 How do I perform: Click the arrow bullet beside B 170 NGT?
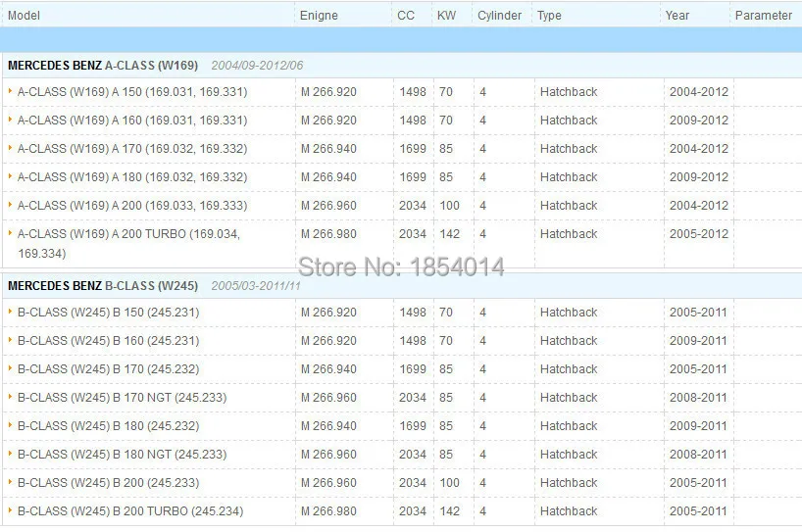[10, 396]
